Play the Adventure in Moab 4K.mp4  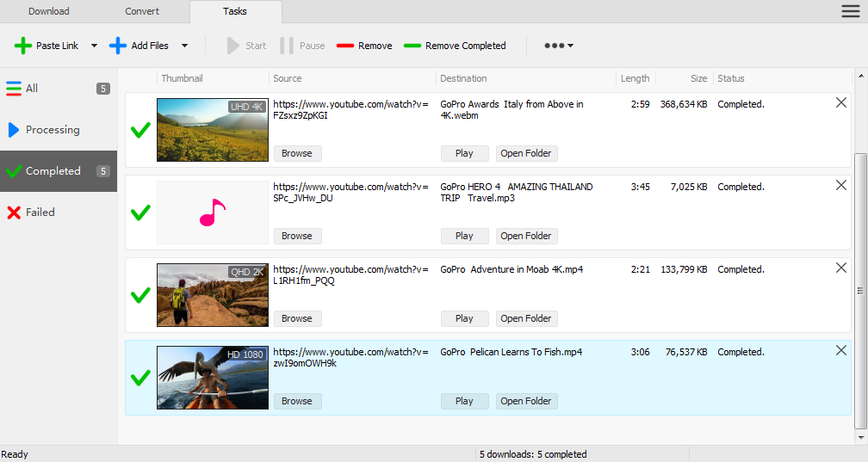[464, 318]
